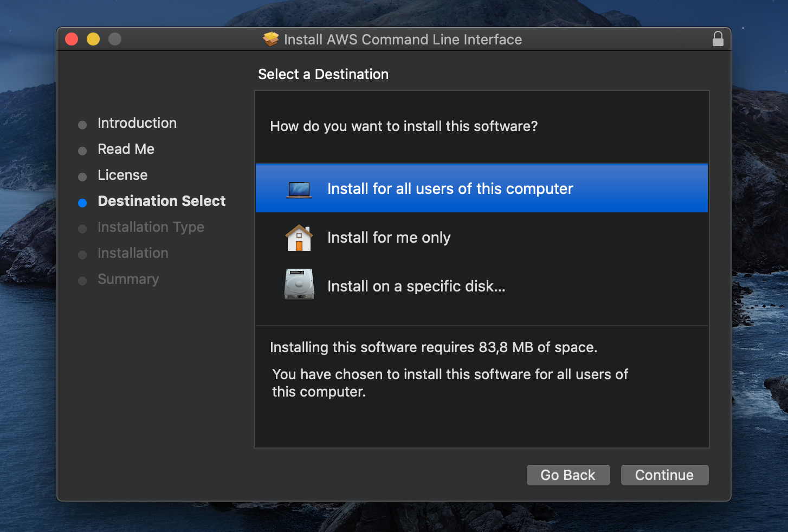Click the laptop icon for all users
788x532 pixels.
299,190
